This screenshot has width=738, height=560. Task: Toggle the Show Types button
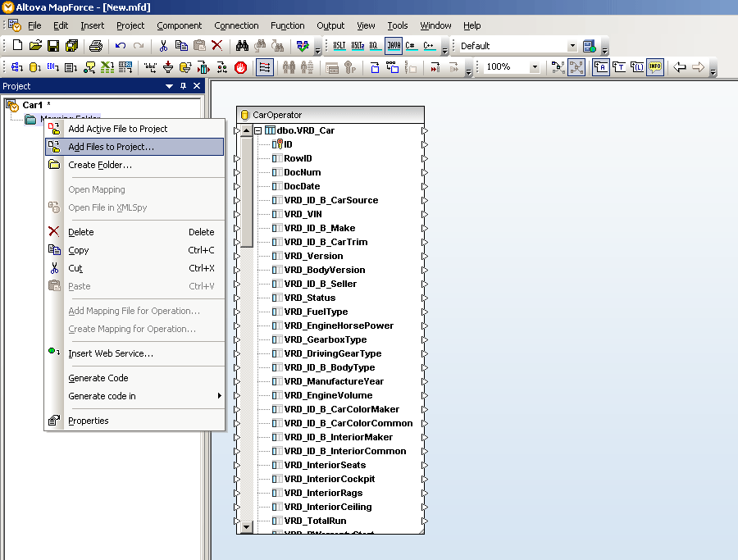tap(619, 67)
